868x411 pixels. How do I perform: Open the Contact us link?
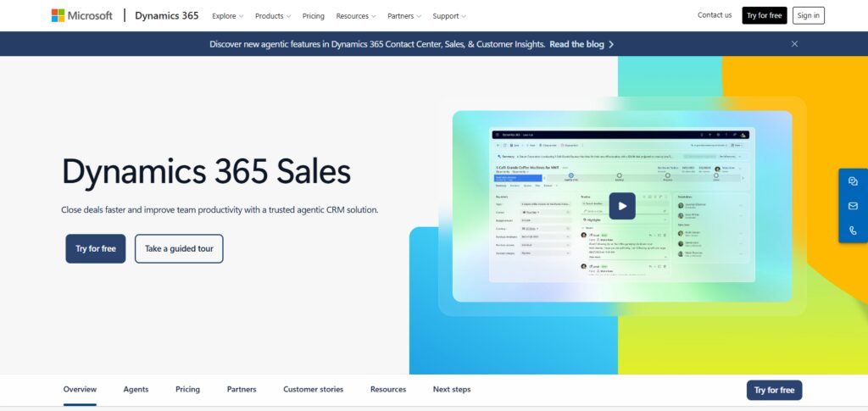point(714,15)
